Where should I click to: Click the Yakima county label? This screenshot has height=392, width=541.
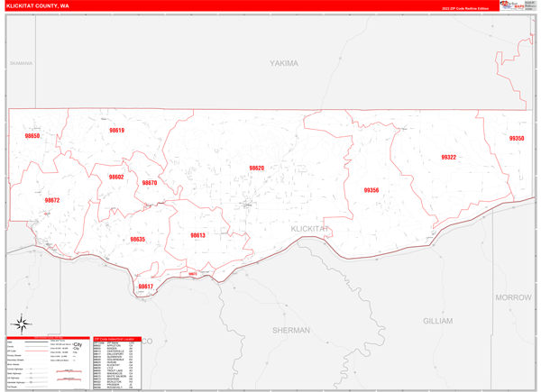click(283, 64)
